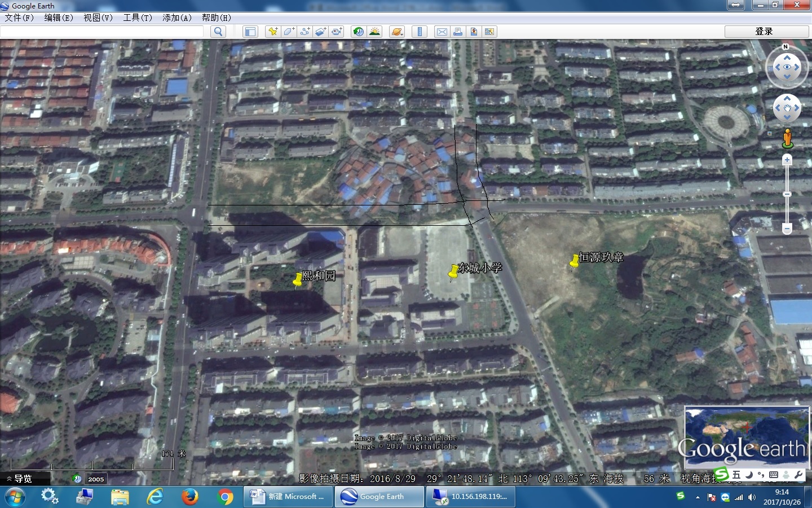This screenshot has height=508, width=812.
Task: Click the Add Image Overlay icon
Action: pyautogui.click(x=320, y=32)
